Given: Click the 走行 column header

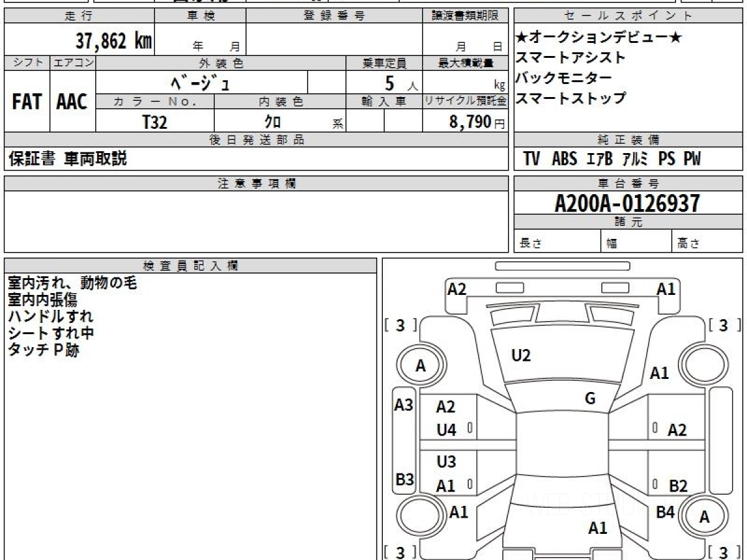Looking at the screenshot, I should (79, 16).
